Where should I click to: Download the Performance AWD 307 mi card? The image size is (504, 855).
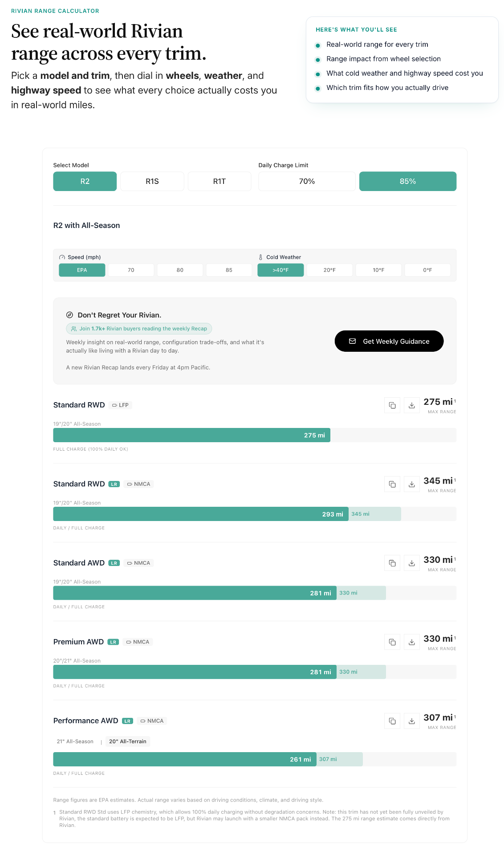[x=412, y=721]
